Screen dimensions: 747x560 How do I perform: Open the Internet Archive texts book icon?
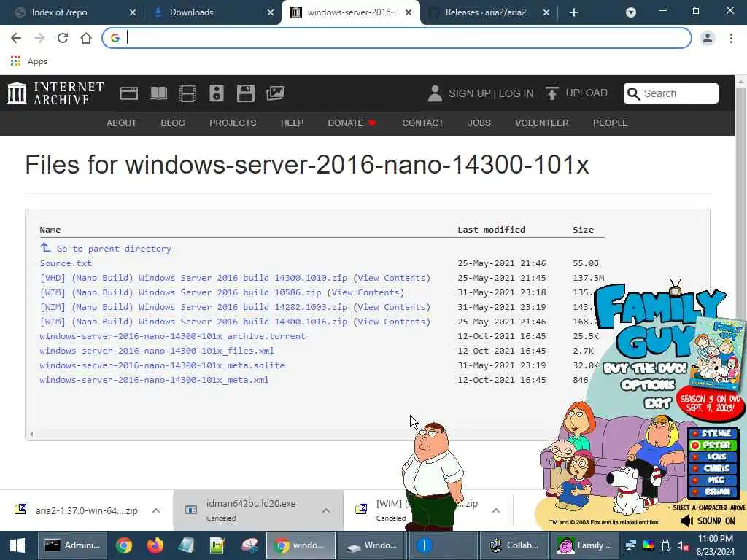coord(158,93)
